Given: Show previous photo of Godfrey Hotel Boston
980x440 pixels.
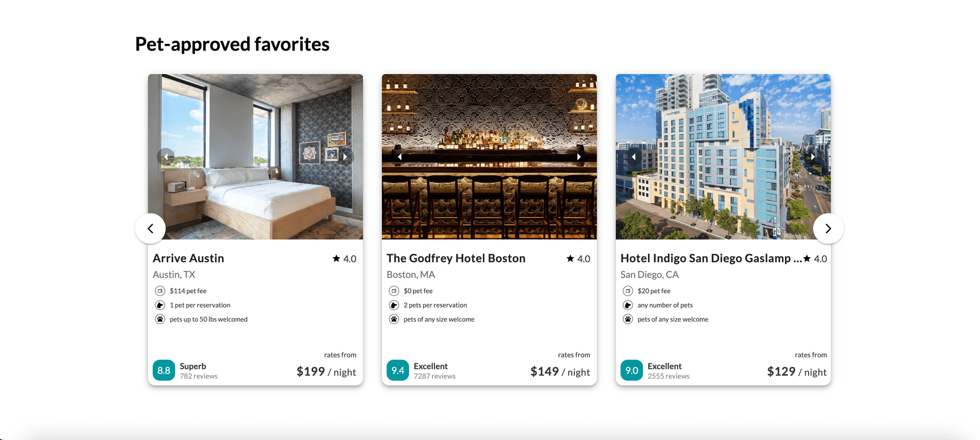Looking at the screenshot, I should (x=400, y=157).
